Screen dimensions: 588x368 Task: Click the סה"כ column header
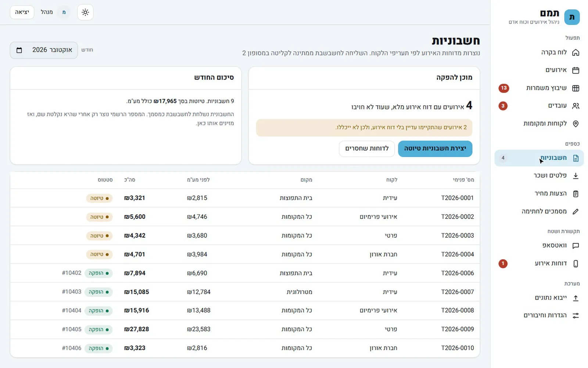coord(130,180)
